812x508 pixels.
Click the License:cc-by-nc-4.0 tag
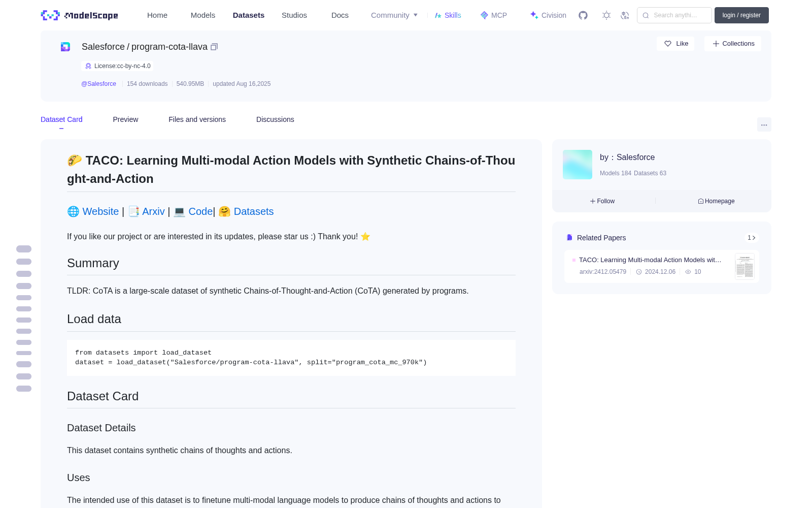pos(117,66)
